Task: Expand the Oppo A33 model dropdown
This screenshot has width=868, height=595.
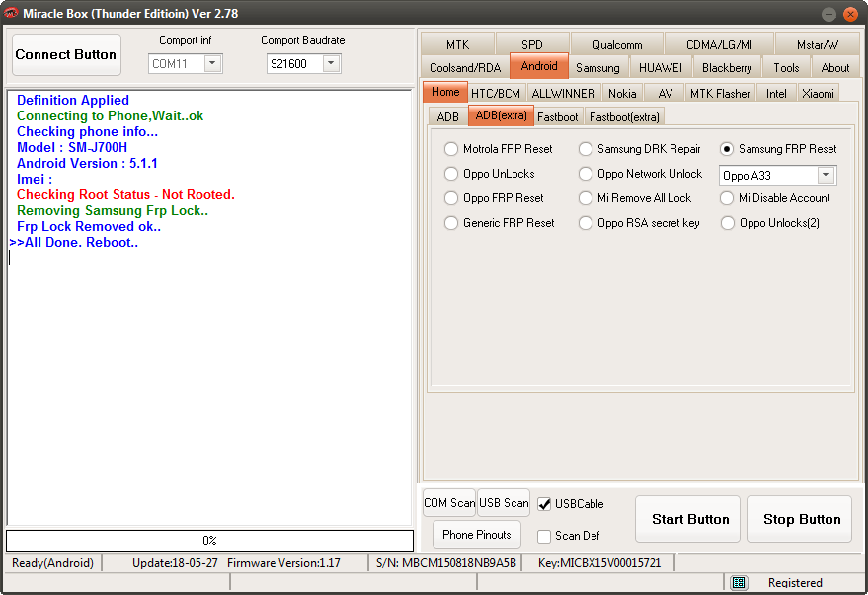Action: (x=826, y=175)
